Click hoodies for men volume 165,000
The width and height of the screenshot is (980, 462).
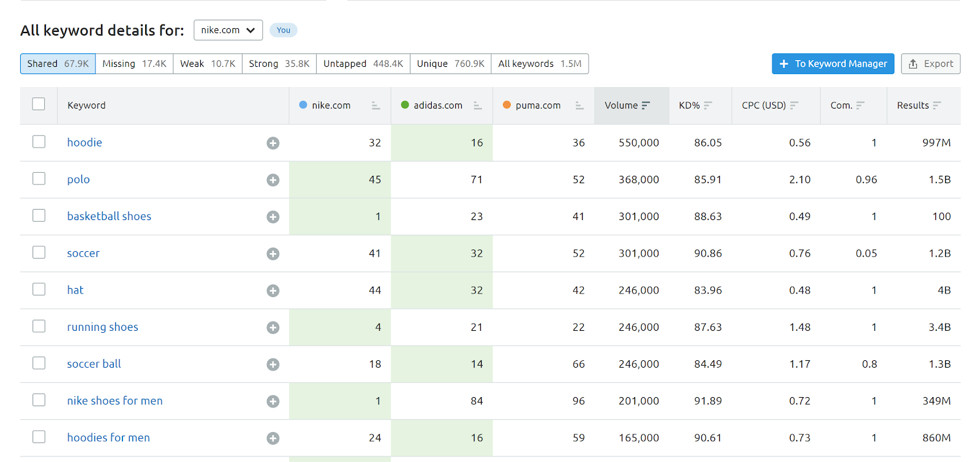click(x=639, y=437)
